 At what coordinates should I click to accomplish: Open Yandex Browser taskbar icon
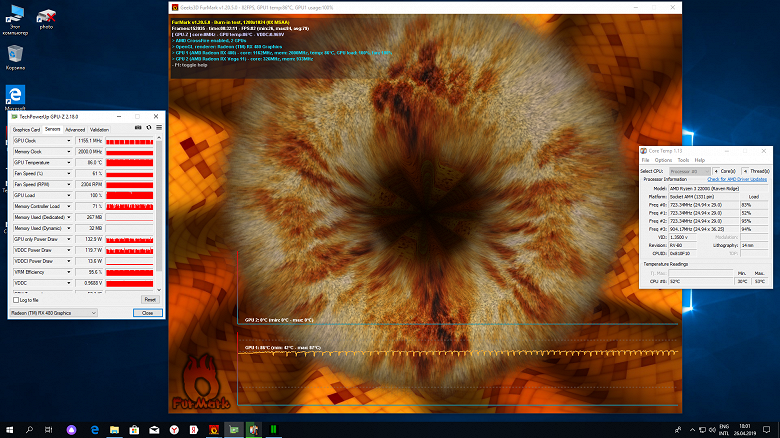[174, 430]
